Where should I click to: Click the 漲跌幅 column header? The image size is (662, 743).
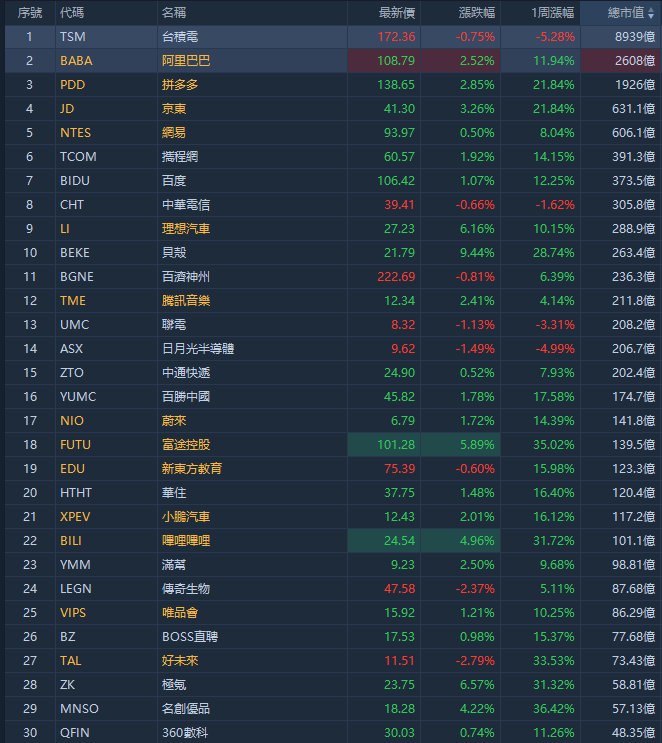477,13
